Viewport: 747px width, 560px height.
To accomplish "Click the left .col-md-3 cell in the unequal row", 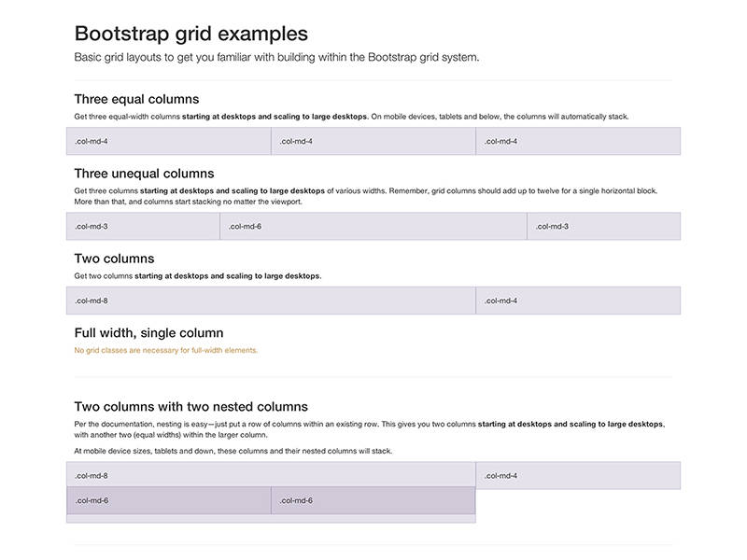I will [143, 227].
